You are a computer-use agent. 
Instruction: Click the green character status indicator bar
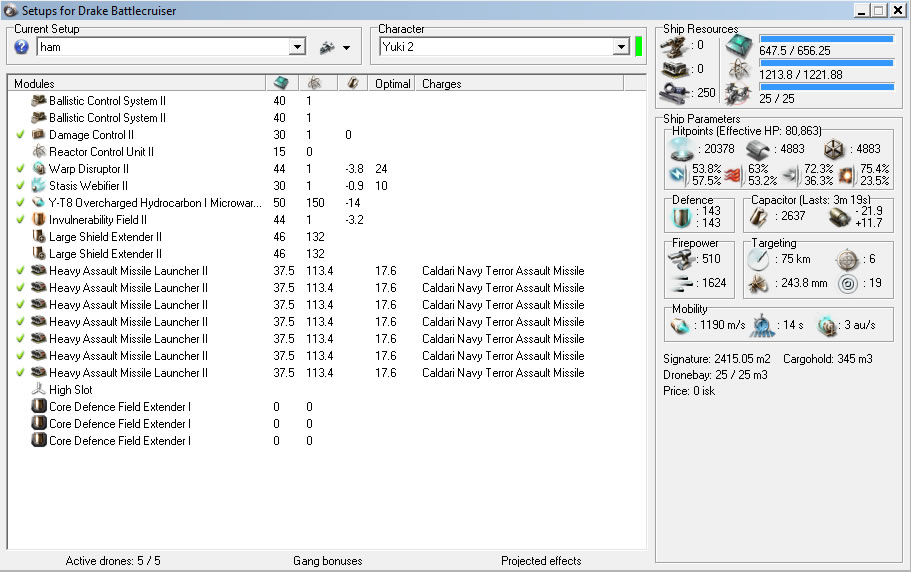(x=638, y=47)
